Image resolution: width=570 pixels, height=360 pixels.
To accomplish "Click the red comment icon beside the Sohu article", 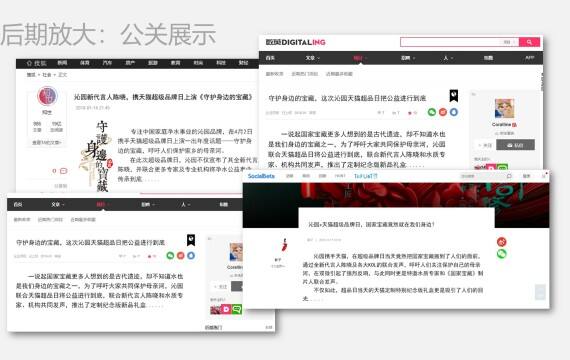I will pos(63,171).
